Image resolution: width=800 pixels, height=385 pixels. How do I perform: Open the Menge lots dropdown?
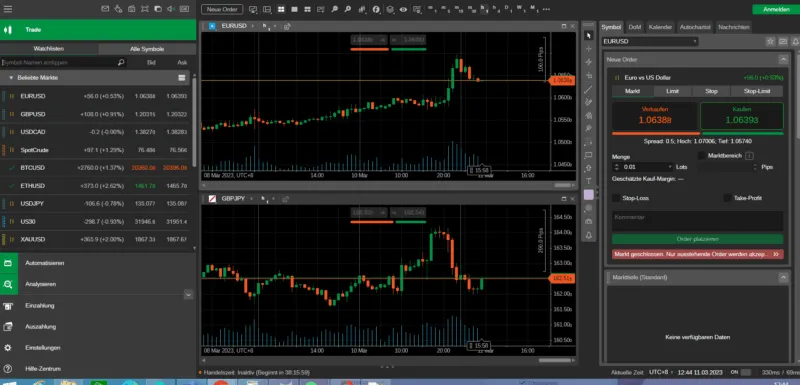click(670, 167)
